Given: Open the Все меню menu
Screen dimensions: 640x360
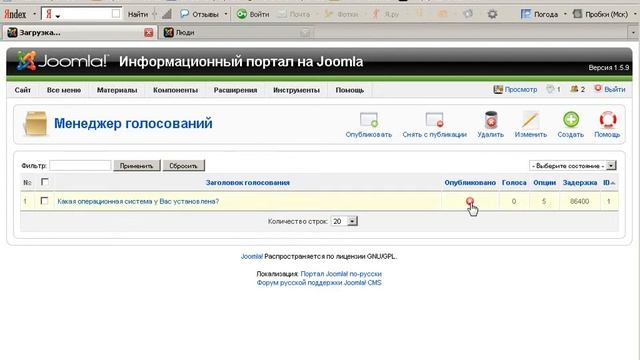Looking at the screenshot, I should (64, 90).
